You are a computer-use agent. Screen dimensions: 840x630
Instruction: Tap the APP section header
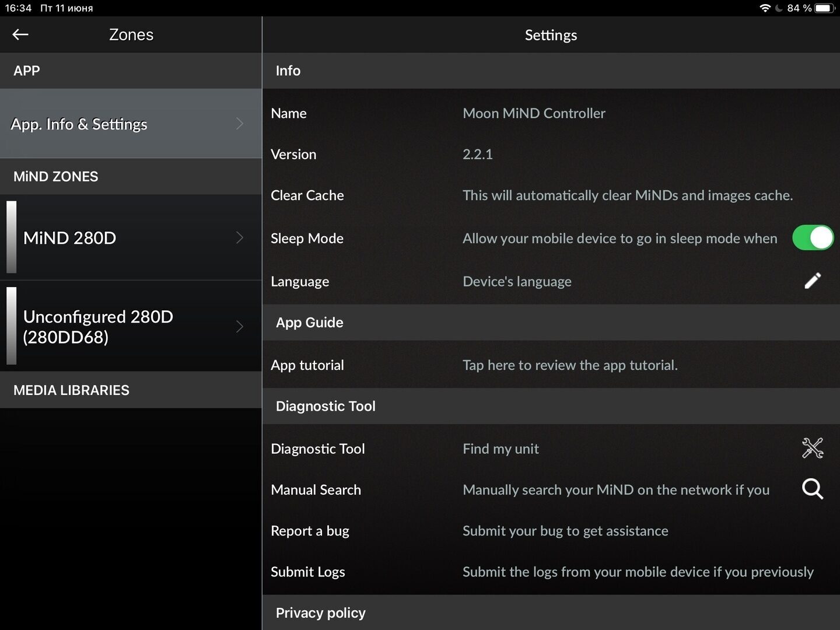tap(131, 71)
